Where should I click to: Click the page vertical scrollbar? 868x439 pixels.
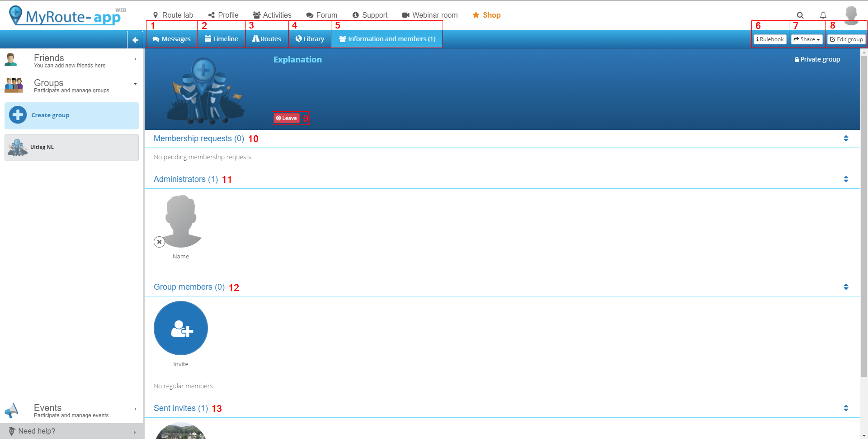pos(864,216)
